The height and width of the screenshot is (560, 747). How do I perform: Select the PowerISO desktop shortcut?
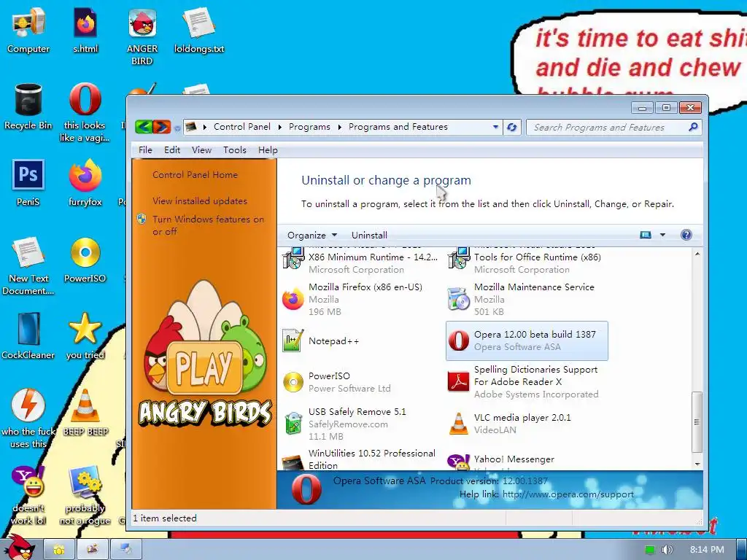point(85,260)
